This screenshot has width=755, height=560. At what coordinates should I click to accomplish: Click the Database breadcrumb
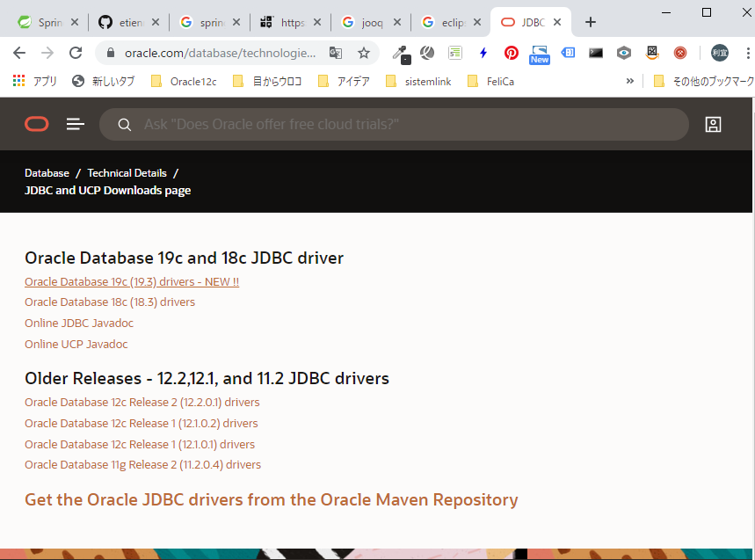[47, 173]
